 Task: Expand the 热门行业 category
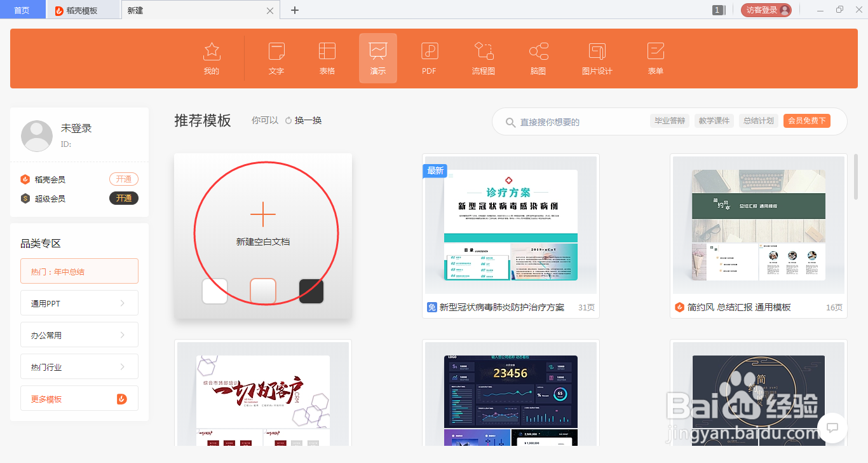(x=79, y=366)
